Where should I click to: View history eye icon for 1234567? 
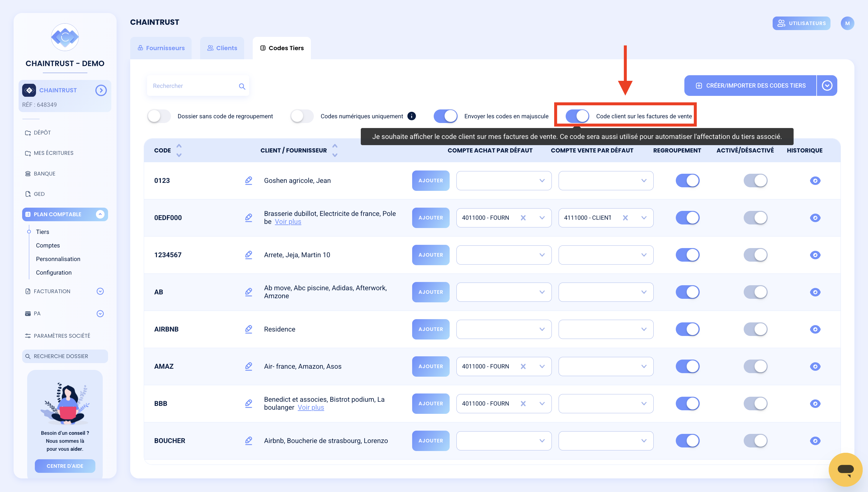coord(815,255)
